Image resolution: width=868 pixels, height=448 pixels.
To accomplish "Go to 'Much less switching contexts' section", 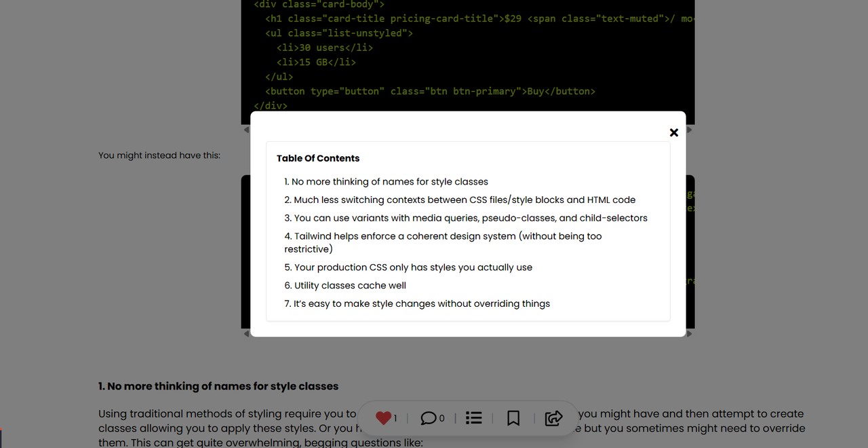I will click(x=460, y=200).
